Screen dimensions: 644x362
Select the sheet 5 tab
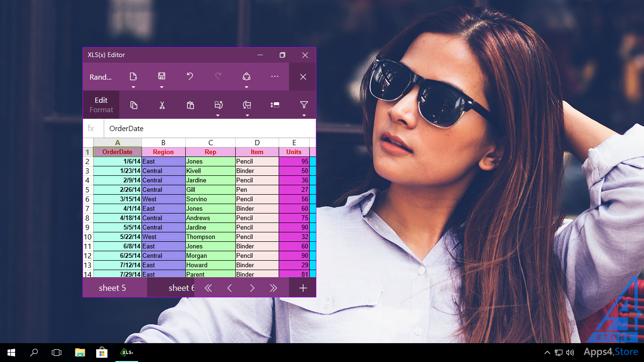coord(113,288)
